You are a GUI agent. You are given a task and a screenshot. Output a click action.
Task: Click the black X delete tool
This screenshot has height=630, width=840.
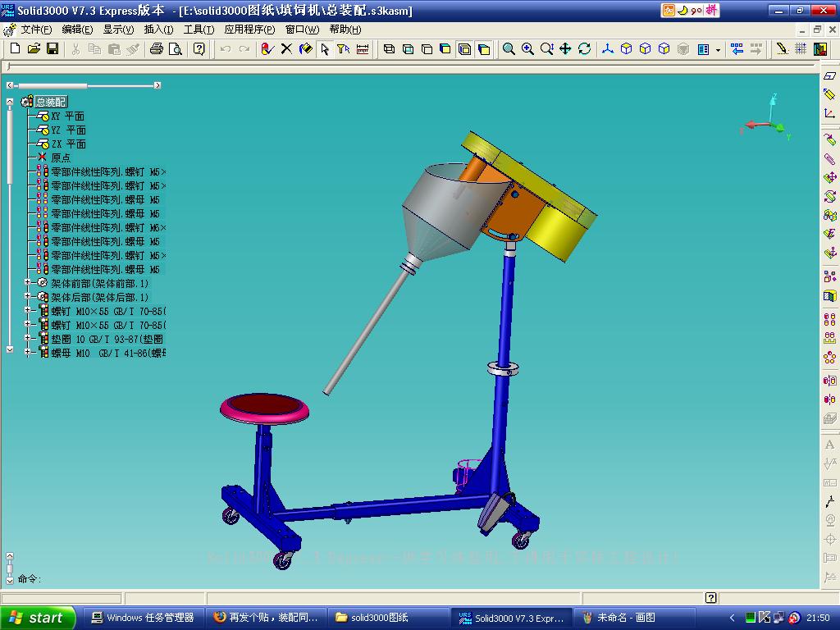tap(286, 48)
